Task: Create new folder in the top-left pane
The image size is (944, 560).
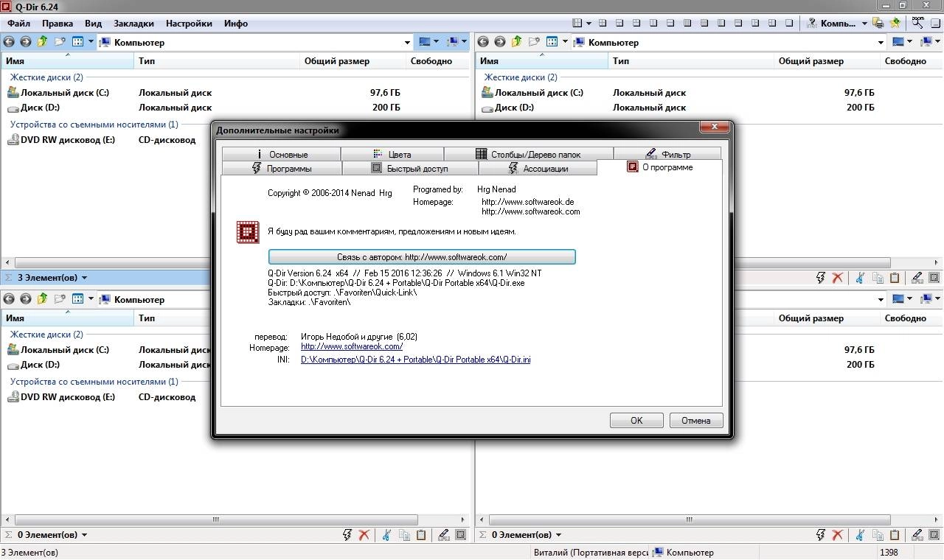Action: coord(60,42)
